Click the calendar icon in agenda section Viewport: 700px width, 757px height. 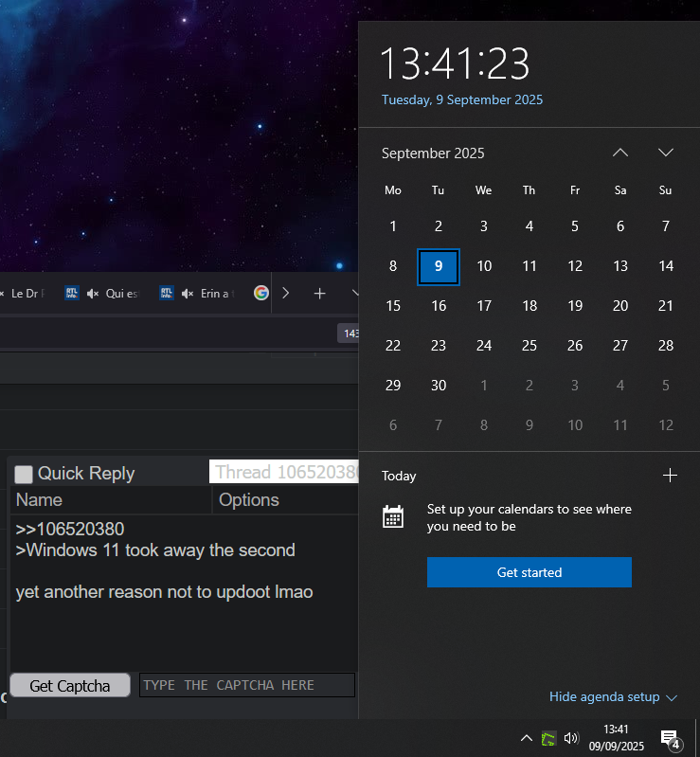point(393,517)
